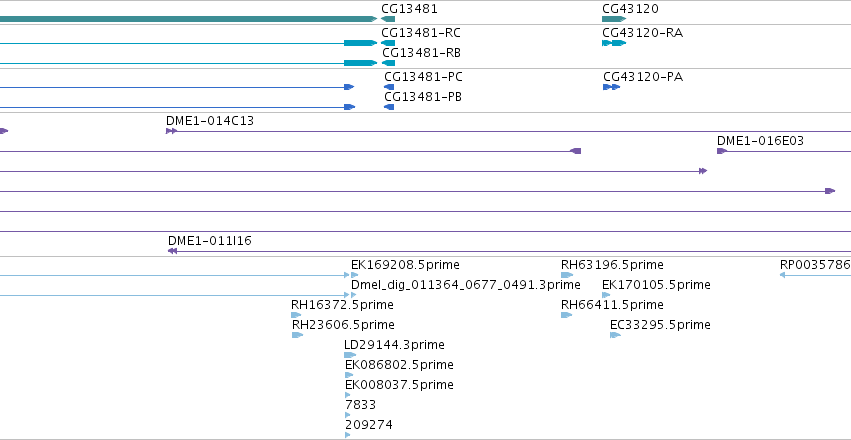Screen dimensions: 851x440
Task: Click the EC33295.5prime EST glyph
Action: tap(615, 335)
